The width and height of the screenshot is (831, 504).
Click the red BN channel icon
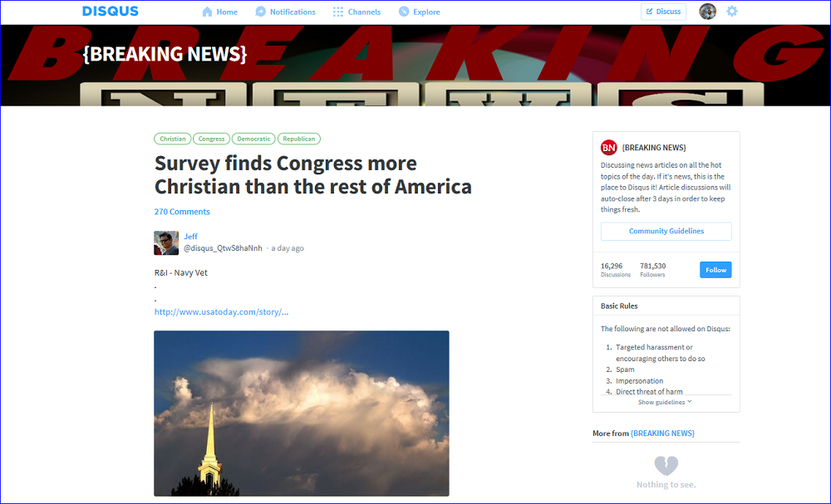coord(608,148)
